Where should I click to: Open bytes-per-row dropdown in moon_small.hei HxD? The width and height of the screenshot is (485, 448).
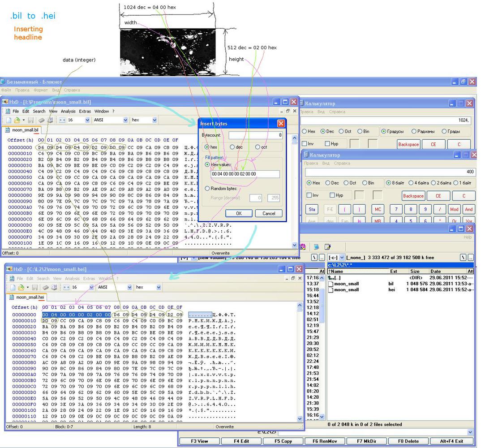[x=91, y=288]
